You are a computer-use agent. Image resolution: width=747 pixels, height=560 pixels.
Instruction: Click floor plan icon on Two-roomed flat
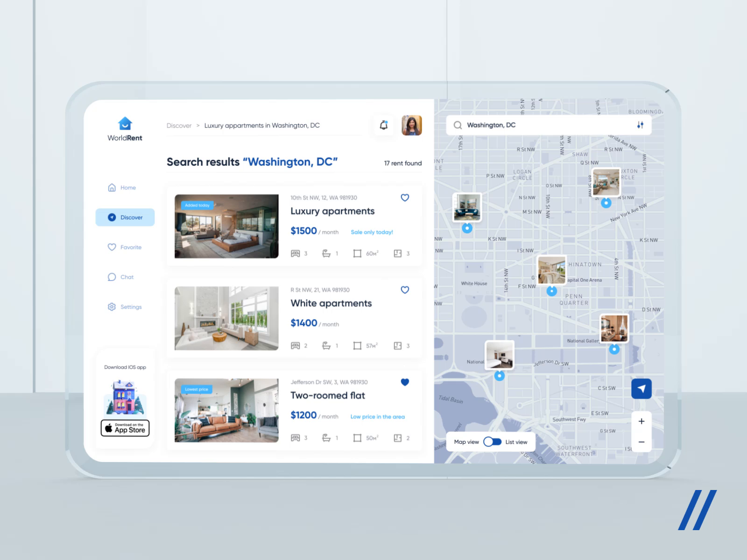click(398, 438)
